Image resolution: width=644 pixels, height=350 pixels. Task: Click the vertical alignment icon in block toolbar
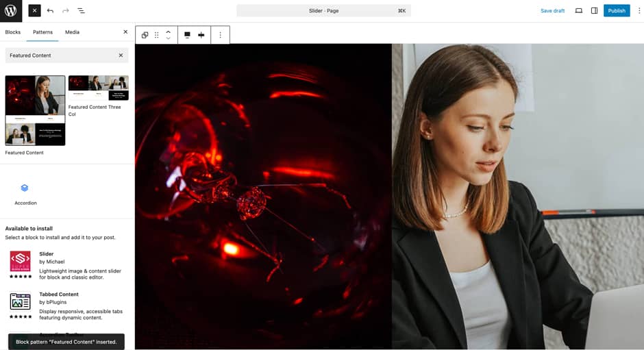tap(201, 35)
